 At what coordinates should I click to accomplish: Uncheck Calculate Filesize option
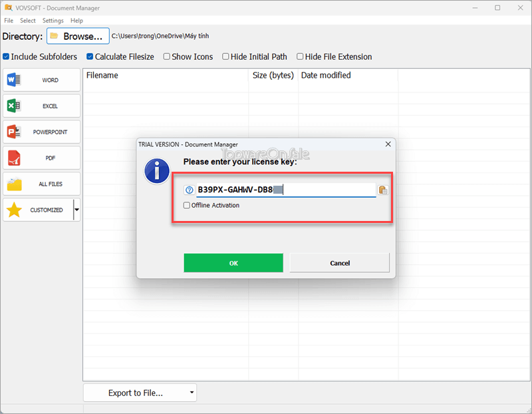(x=90, y=57)
